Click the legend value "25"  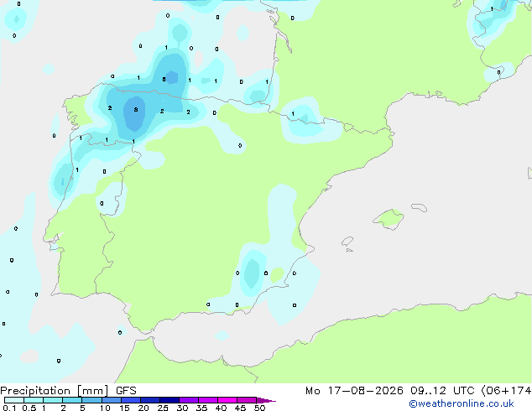[163, 408]
